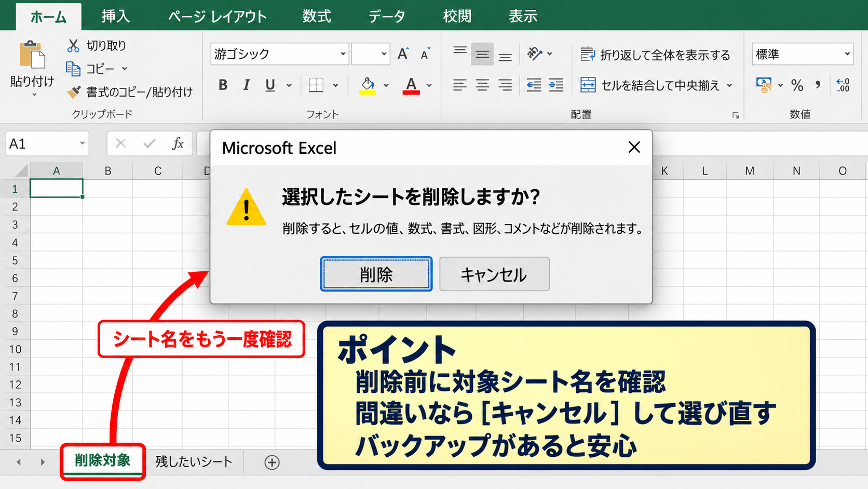Apply red font color A
868x489 pixels.
click(411, 85)
